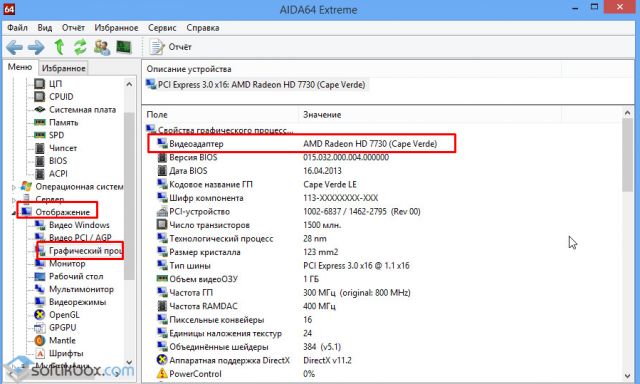Select Мультимонитор tree item

point(81,289)
